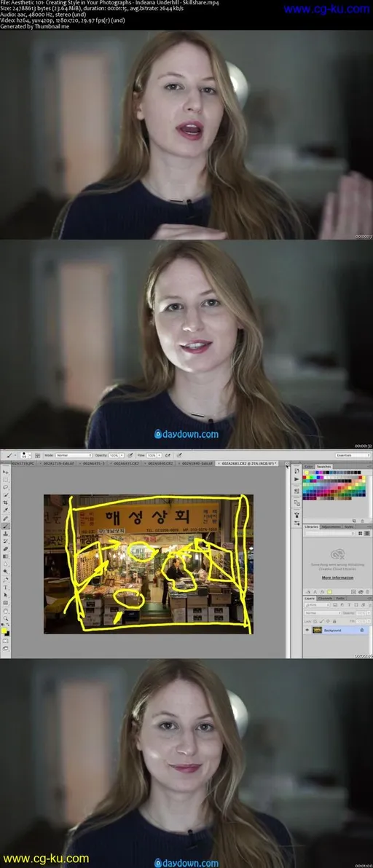The height and width of the screenshot is (868, 373).
Task: Open the layer blend mode Normal dropdown
Action: tap(323, 613)
